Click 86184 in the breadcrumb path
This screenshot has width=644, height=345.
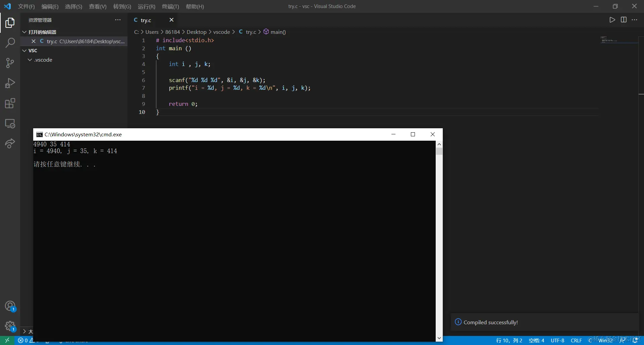click(172, 32)
